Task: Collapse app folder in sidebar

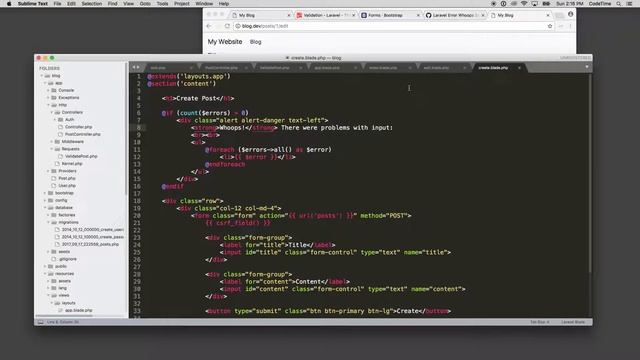Action: click(x=45, y=83)
